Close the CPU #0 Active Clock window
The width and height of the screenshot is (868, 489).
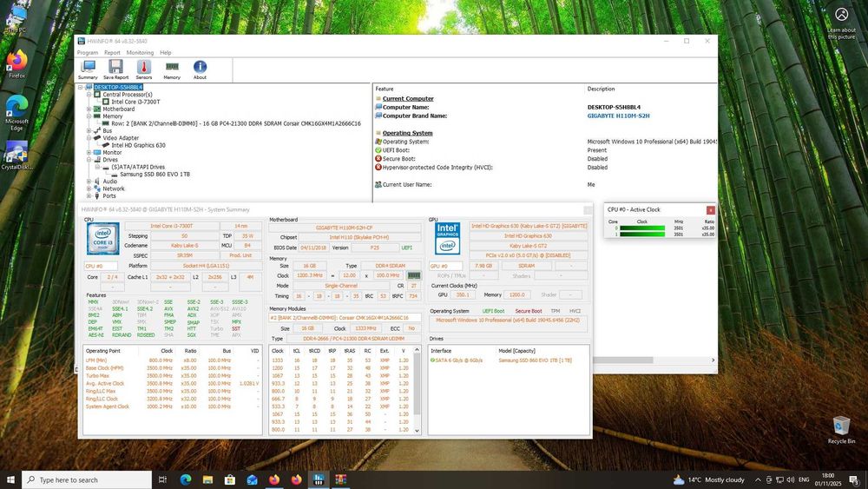point(710,210)
